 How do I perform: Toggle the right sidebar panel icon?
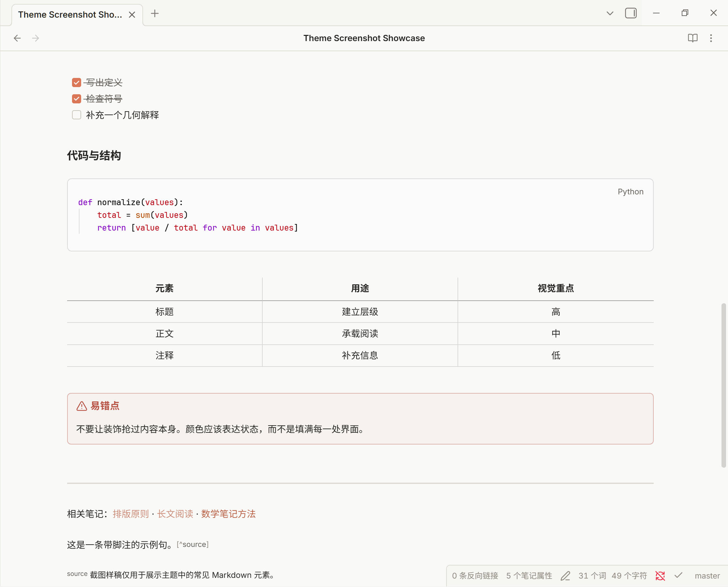pos(630,13)
